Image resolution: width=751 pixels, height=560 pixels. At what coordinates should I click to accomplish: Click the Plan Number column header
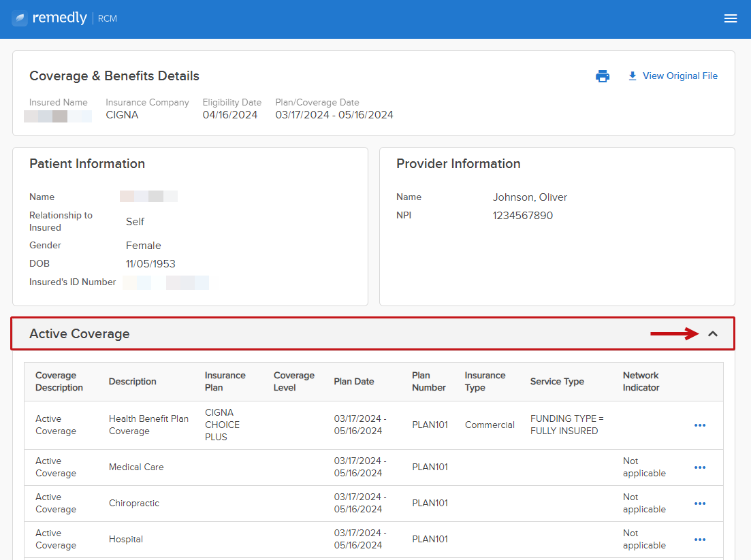429,382
